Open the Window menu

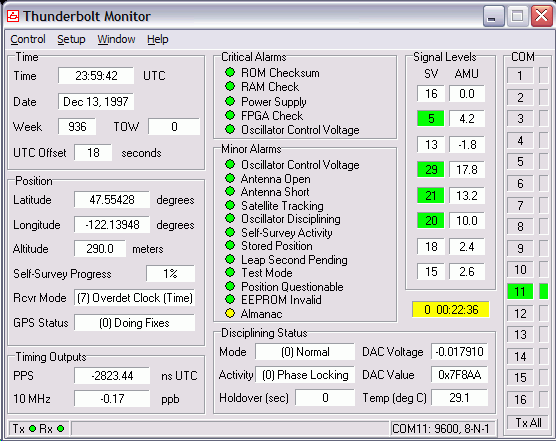tap(116, 39)
